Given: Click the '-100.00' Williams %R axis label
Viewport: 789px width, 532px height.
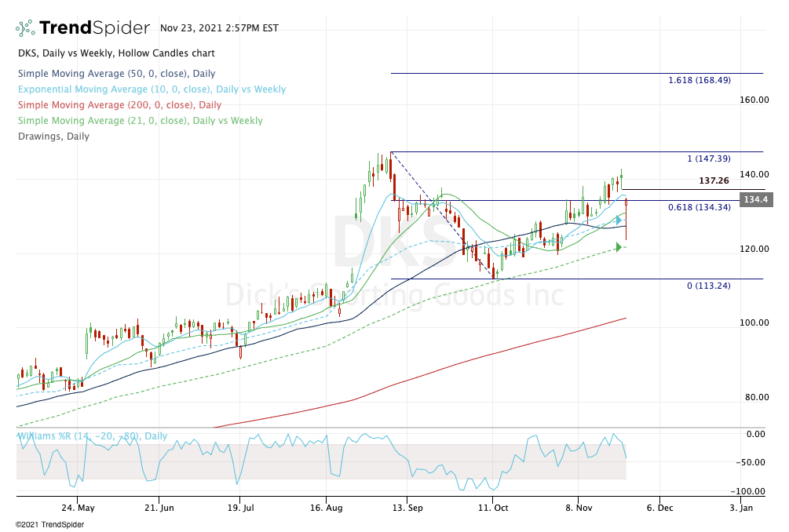Looking at the screenshot, I should 748,491.
